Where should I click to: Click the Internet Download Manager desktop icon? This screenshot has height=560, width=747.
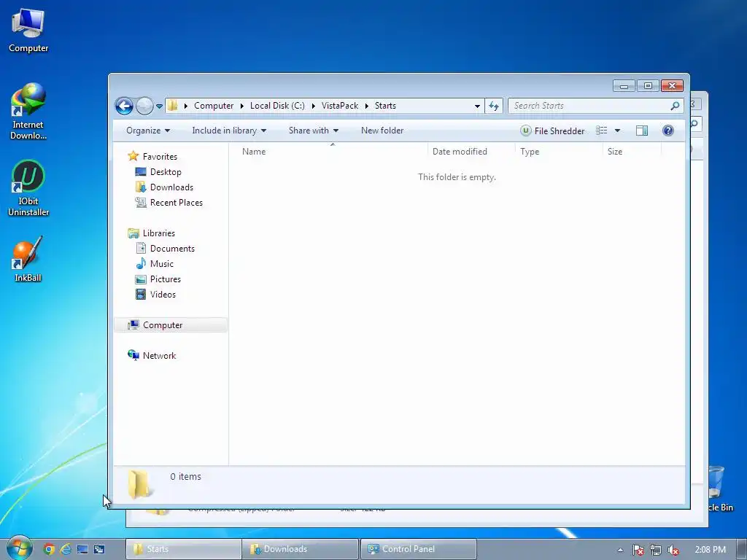point(28,112)
